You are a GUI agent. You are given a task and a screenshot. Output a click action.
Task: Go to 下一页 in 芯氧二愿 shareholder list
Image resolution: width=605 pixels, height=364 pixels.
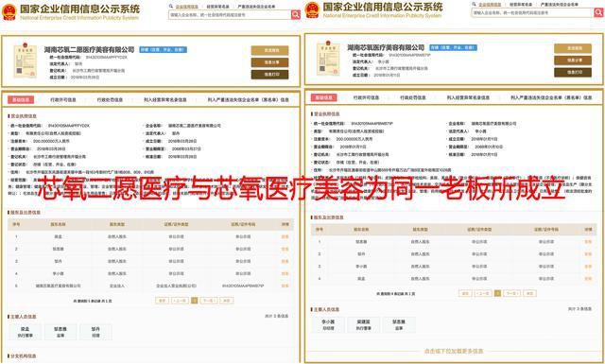(x=208, y=301)
